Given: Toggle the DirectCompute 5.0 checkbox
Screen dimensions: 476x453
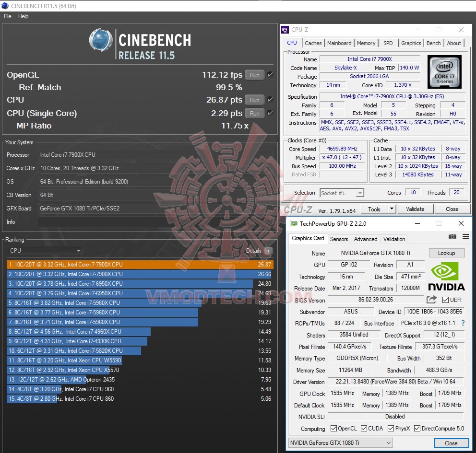Looking at the screenshot, I should 417,429.
